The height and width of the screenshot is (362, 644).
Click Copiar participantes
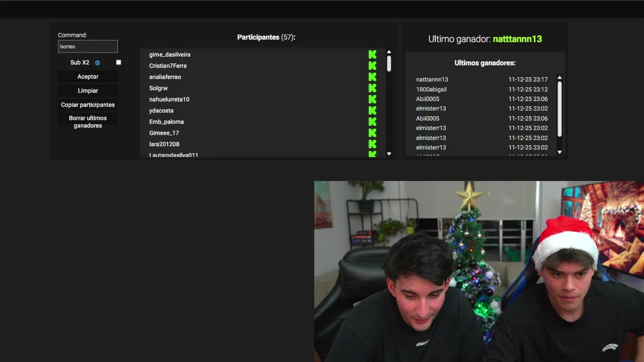(88, 105)
